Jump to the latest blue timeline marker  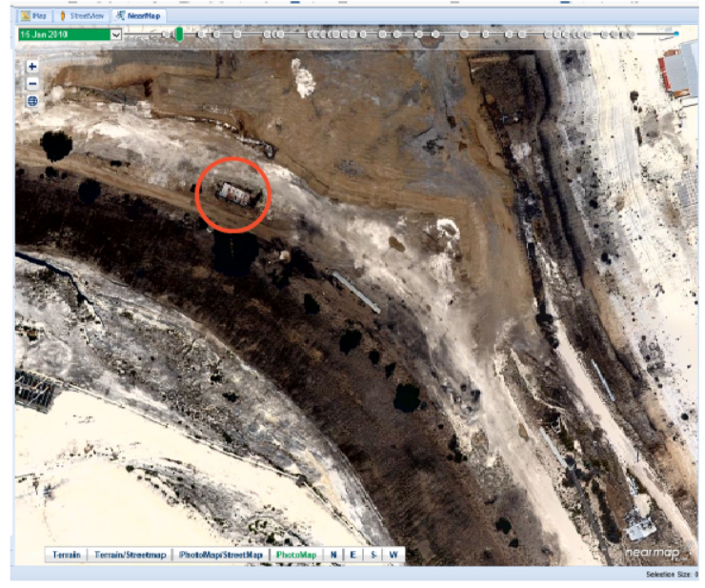[675, 33]
